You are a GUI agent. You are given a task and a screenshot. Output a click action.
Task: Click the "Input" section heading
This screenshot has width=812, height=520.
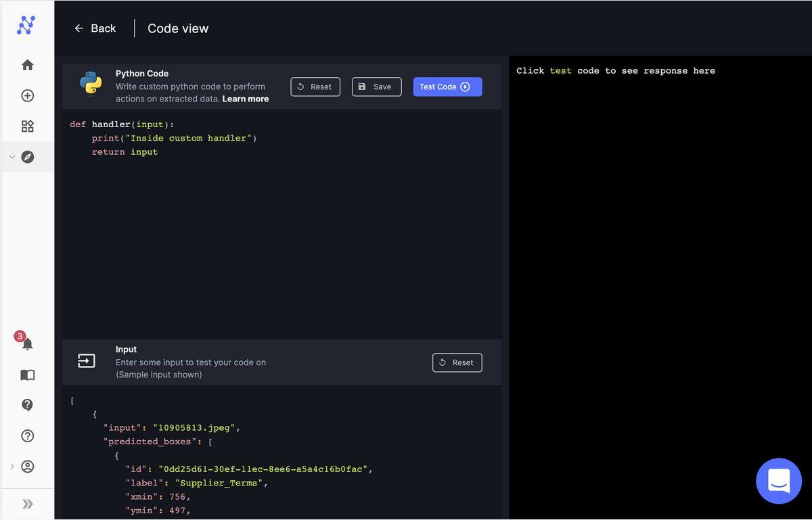(126, 350)
